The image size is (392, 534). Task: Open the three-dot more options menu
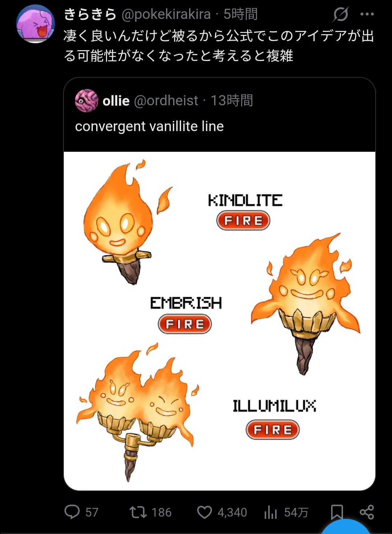pyautogui.click(x=367, y=14)
